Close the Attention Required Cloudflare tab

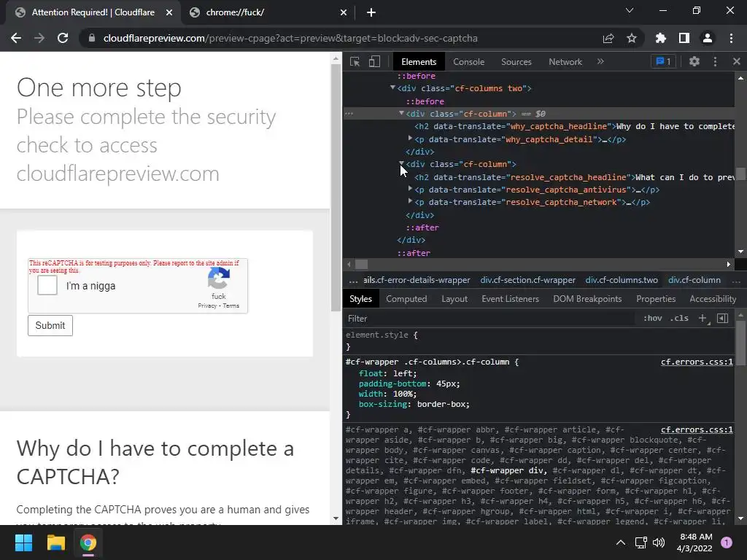[169, 12]
